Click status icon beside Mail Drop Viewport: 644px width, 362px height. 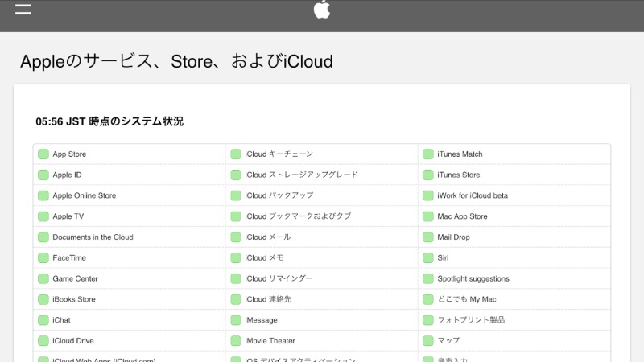(428, 237)
